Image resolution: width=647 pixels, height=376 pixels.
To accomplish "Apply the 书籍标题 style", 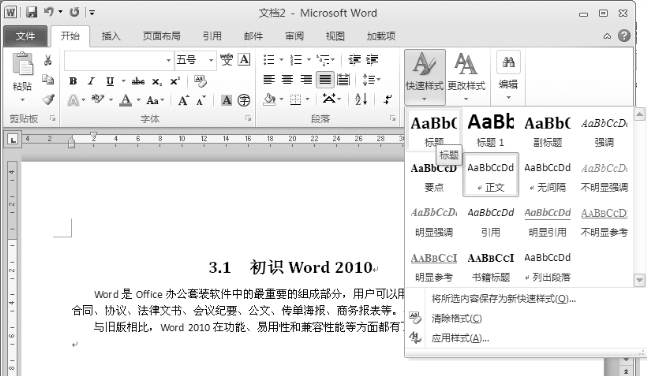I will point(491,265).
